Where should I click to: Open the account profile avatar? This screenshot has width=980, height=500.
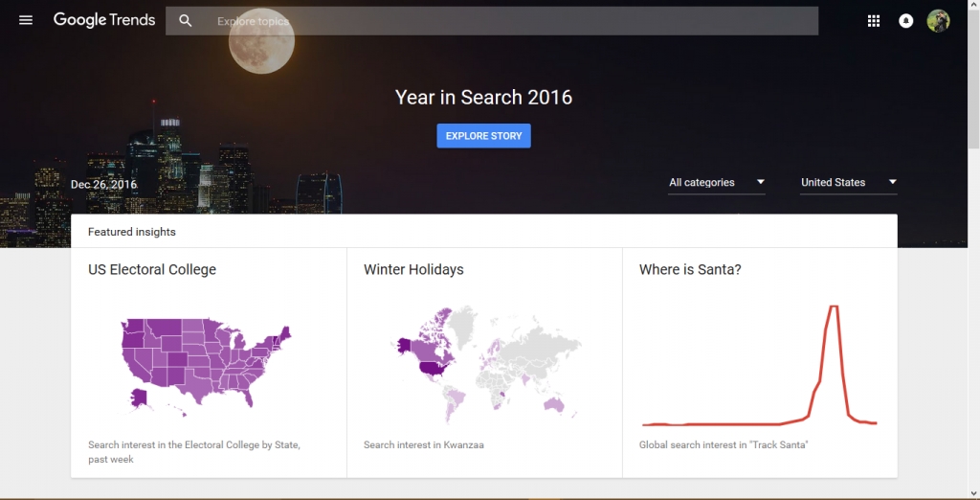pos(938,21)
